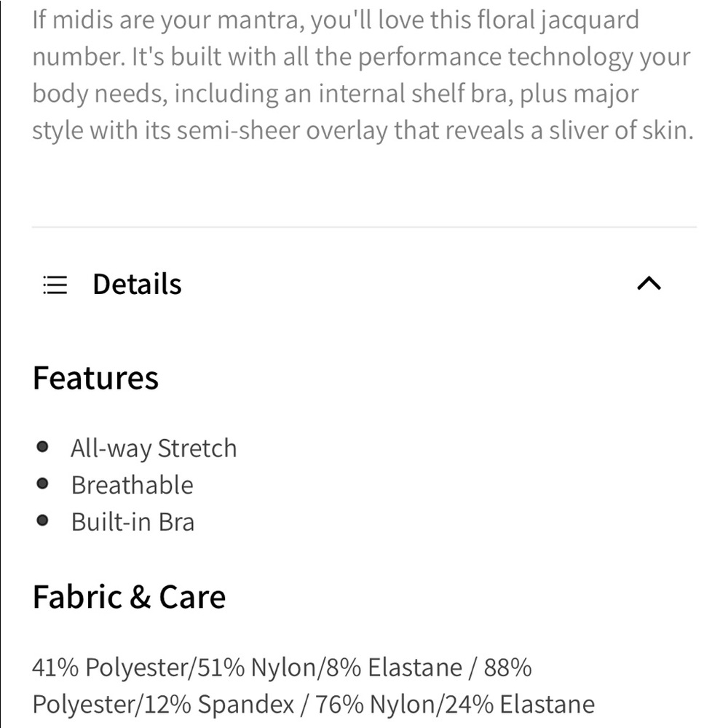Click the 41% Polyester blend listing
The image size is (728, 728).
pos(281,665)
